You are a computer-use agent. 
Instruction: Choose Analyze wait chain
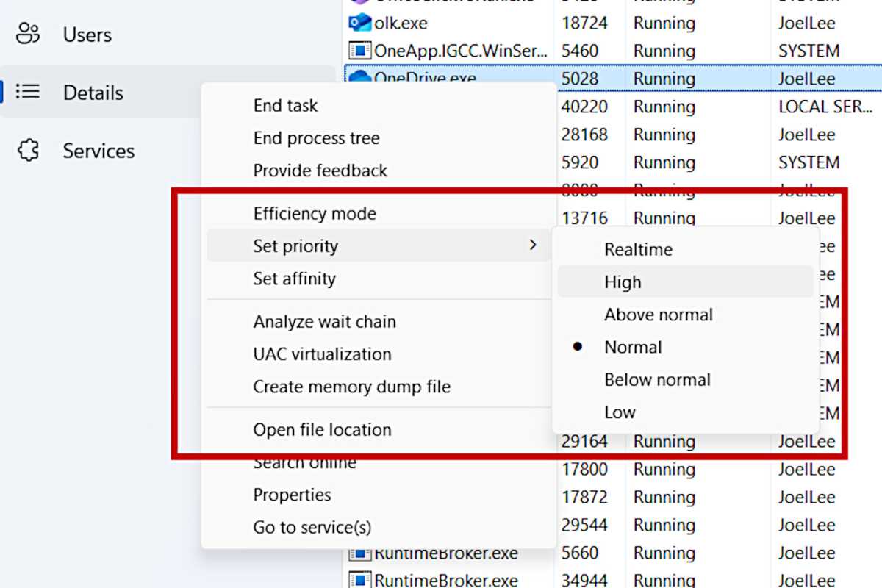(324, 321)
